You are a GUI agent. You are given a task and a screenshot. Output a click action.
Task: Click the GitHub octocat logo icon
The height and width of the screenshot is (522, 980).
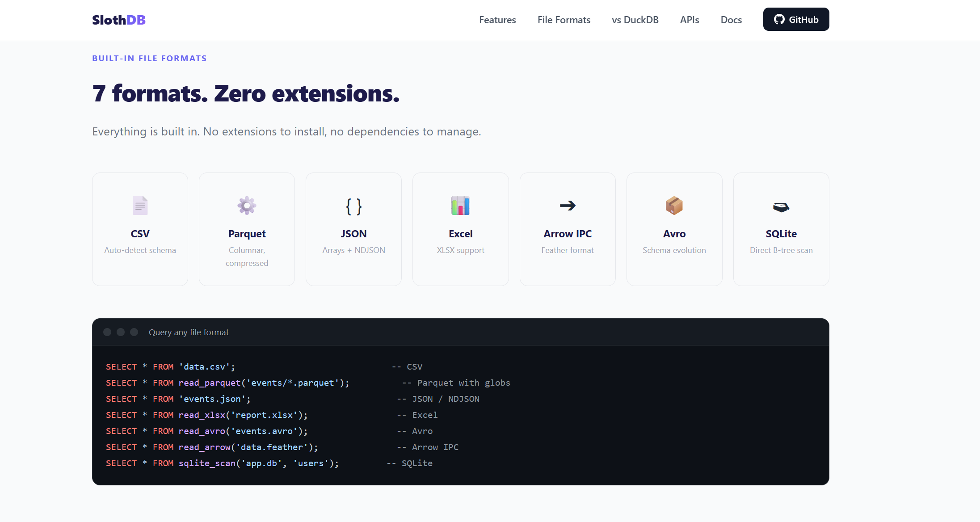click(x=779, y=20)
